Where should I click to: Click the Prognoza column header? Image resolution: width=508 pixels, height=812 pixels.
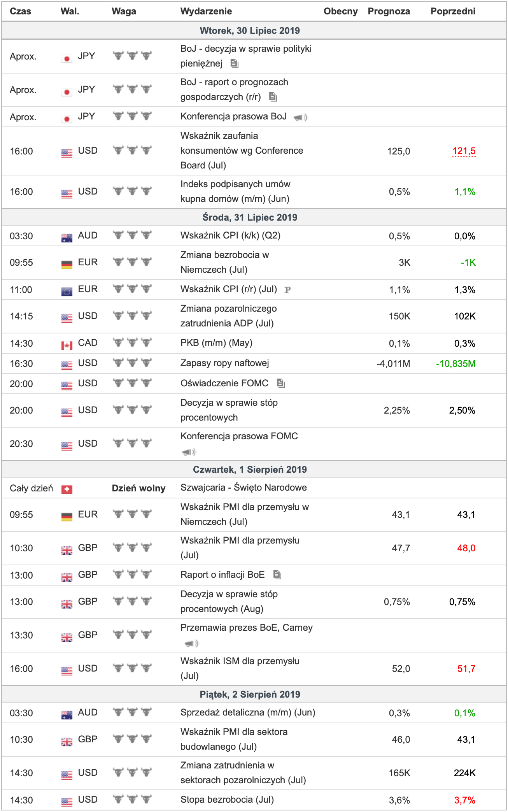389,11
